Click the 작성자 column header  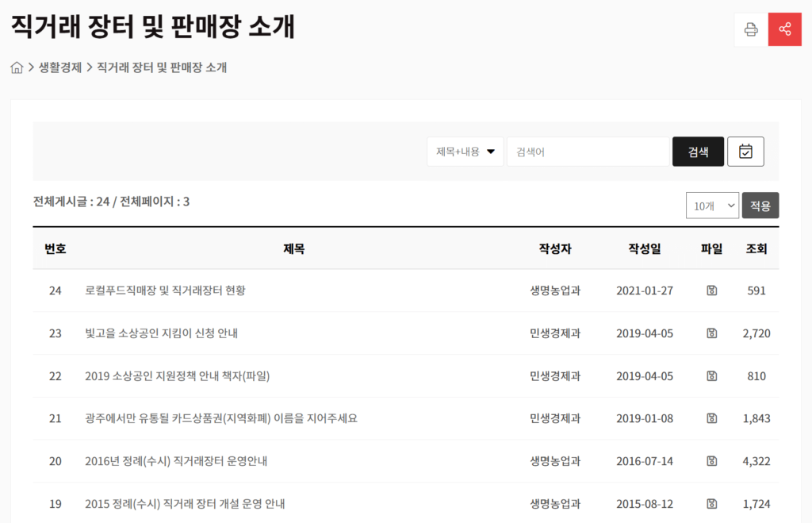pos(555,248)
